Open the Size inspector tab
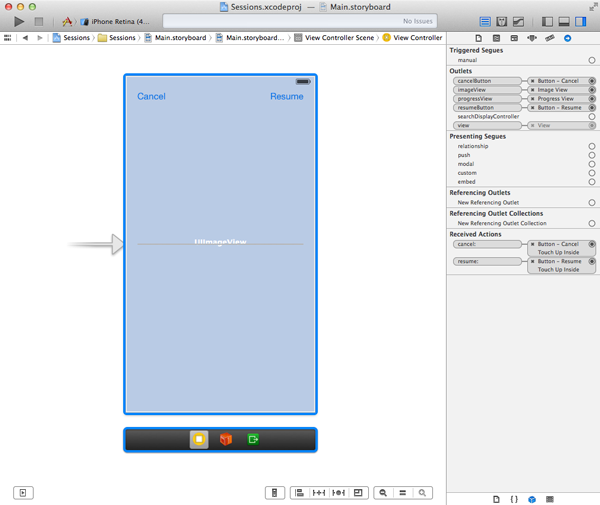Viewport: 600px width, 505px height. click(550, 38)
